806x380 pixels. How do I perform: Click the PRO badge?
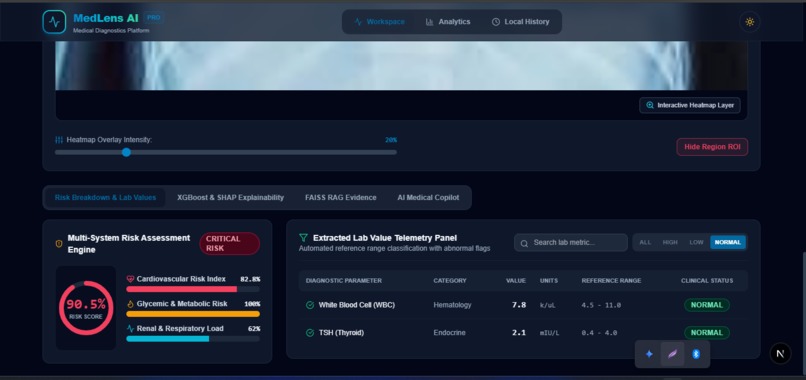[153, 17]
